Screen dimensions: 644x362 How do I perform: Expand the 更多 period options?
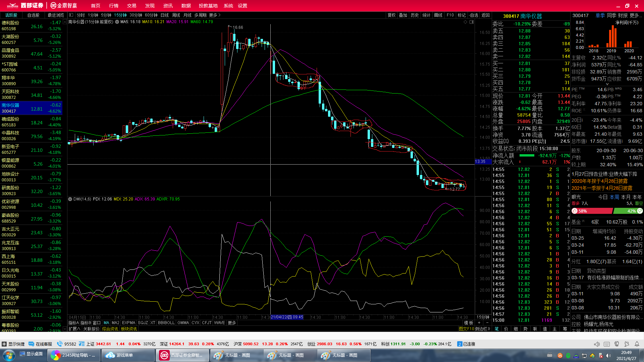(x=215, y=15)
